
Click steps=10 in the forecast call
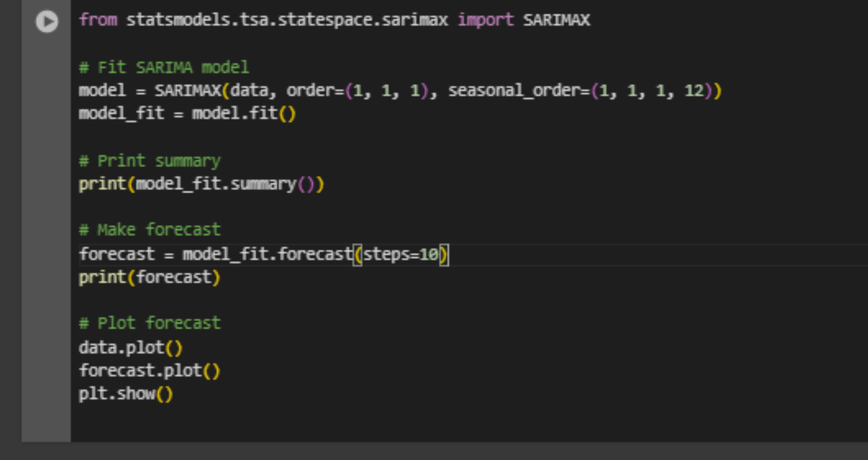coord(400,255)
